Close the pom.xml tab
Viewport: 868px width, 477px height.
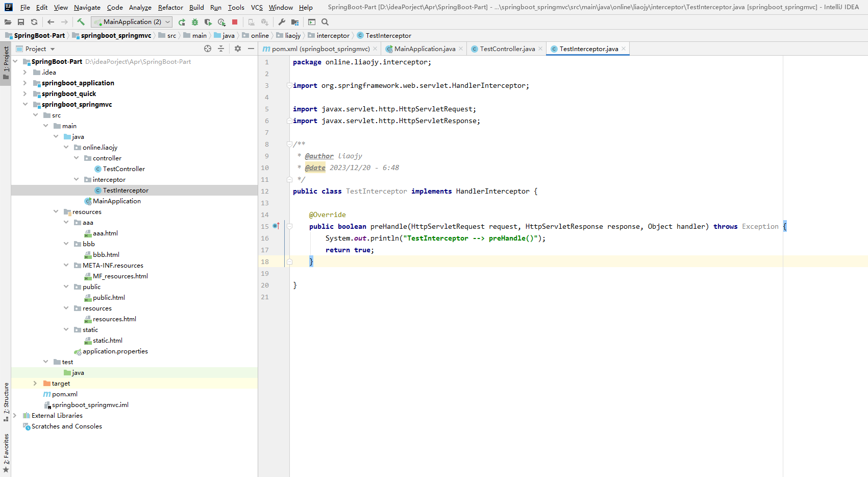375,49
